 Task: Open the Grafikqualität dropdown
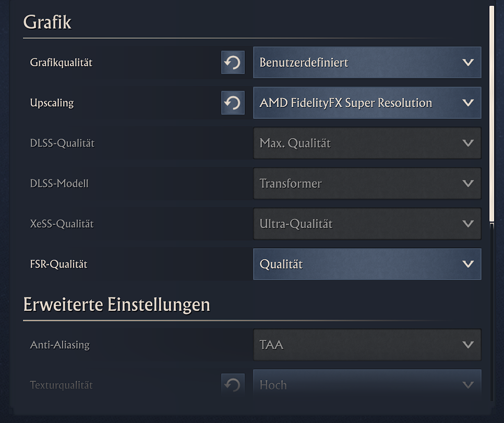click(x=367, y=63)
